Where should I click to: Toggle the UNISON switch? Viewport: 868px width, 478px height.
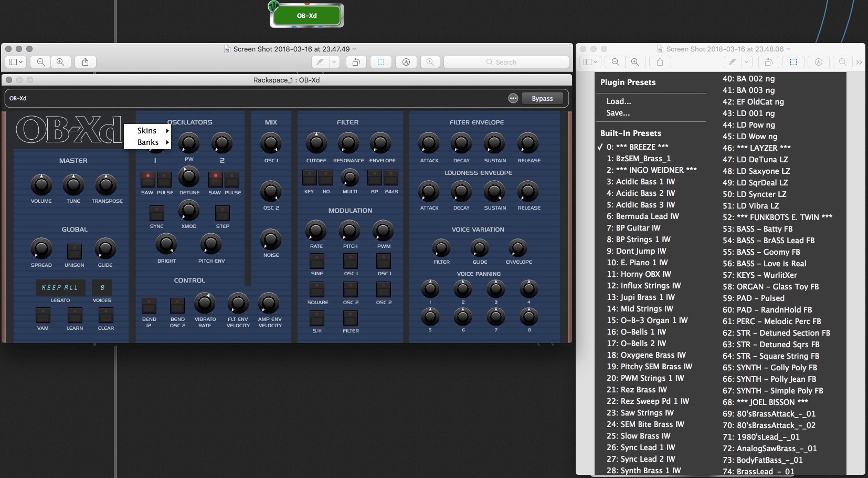(74, 251)
